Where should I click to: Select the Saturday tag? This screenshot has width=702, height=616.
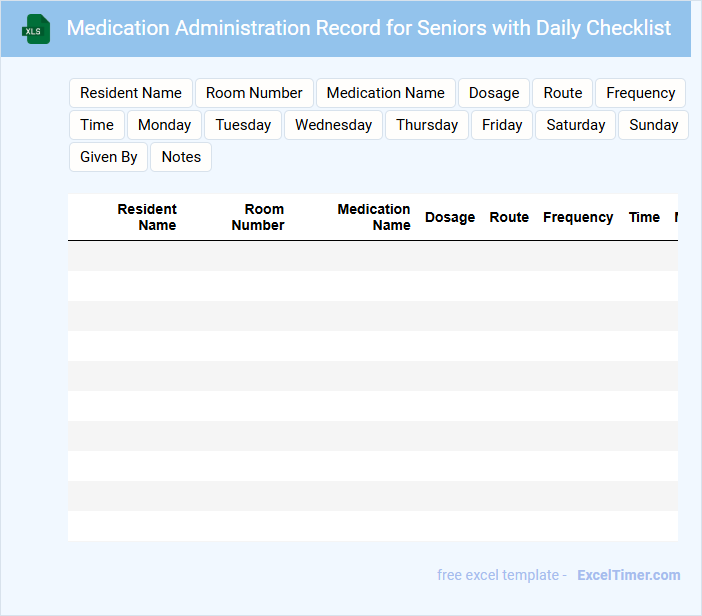(x=576, y=125)
